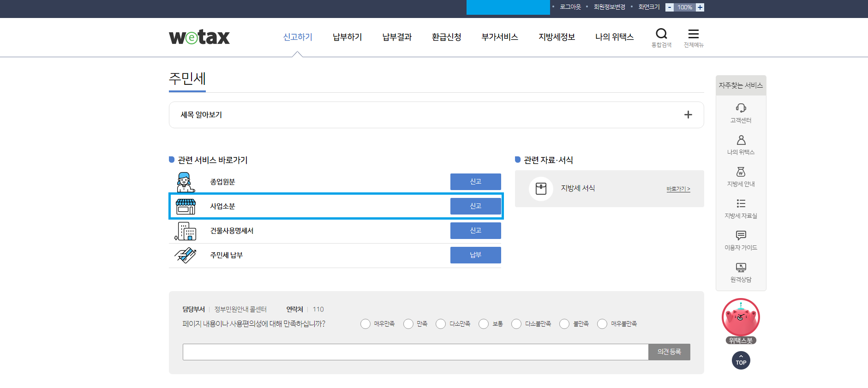
Task: Select the 매우만족 radio button
Action: (x=365, y=324)
